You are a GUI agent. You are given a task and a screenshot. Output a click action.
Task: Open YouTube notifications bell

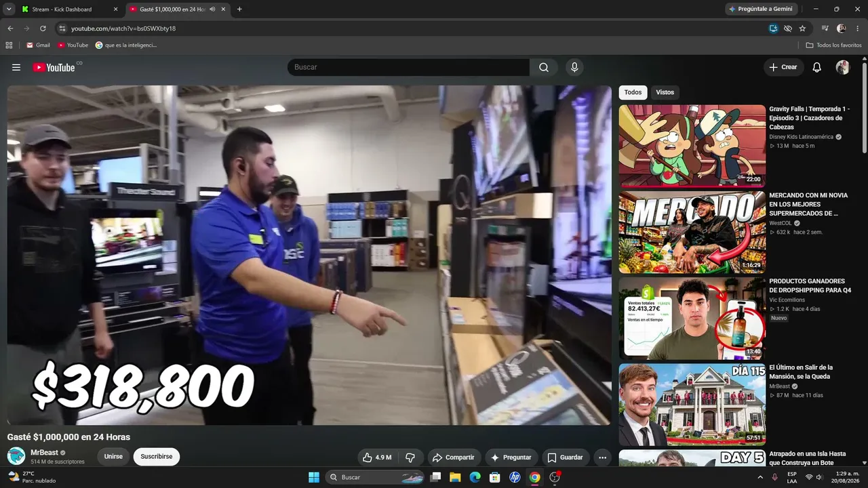pos(817,67)
